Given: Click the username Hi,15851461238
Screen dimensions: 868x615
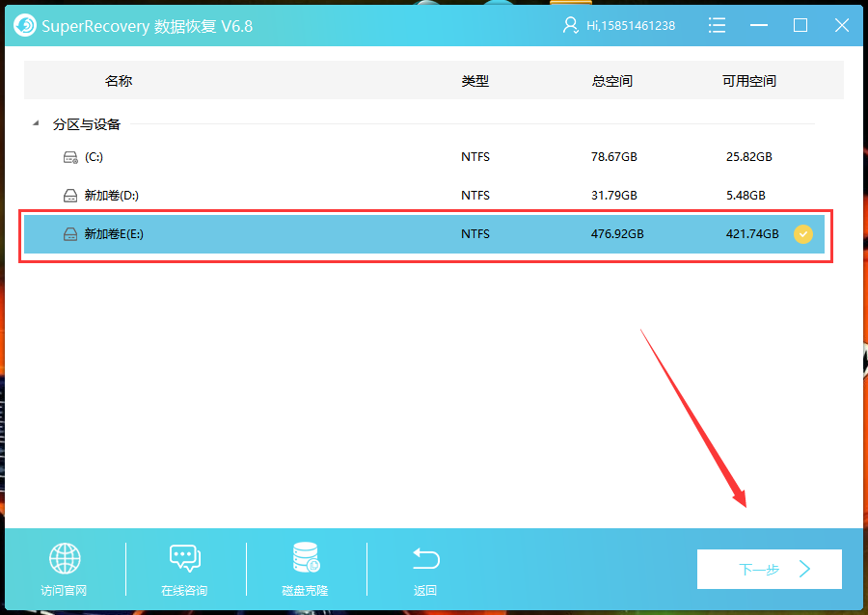Looking at the screenshot, I should 631,26.
